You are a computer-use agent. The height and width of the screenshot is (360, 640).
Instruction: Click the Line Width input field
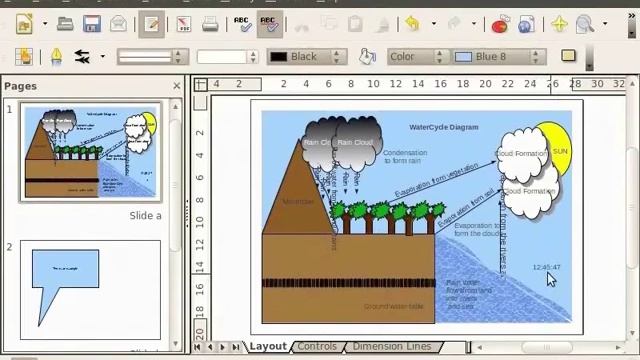(222, 57)
